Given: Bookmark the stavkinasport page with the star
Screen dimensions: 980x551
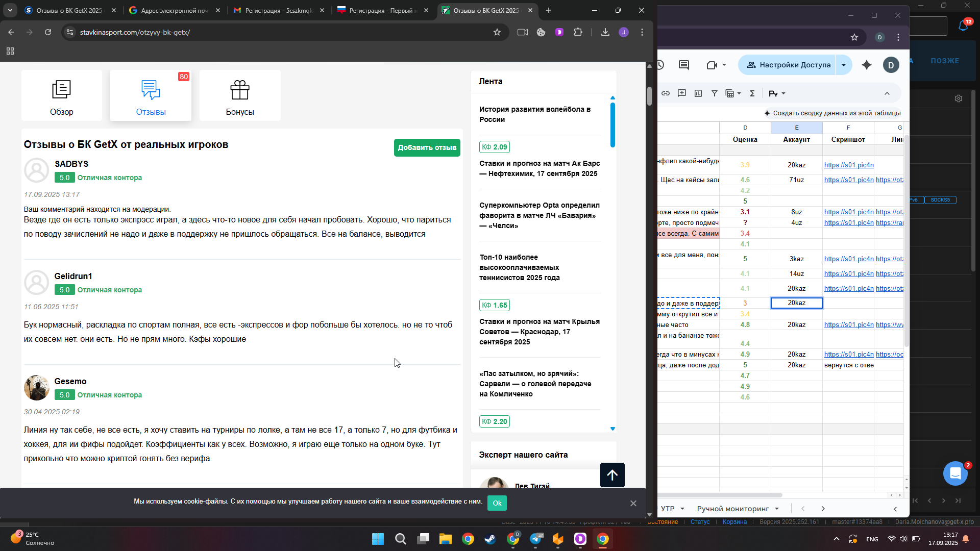Looking at the screenshot, I should pos(497,32).
